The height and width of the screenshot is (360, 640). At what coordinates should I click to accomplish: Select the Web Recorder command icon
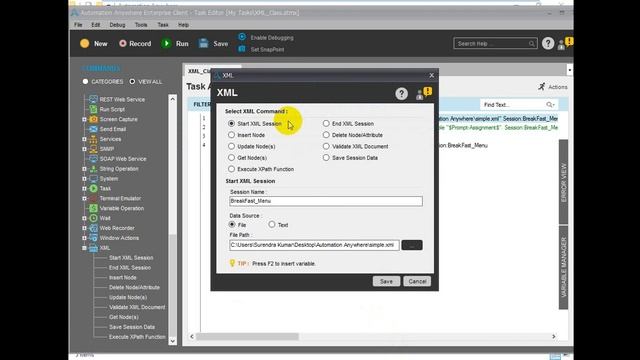93,228
